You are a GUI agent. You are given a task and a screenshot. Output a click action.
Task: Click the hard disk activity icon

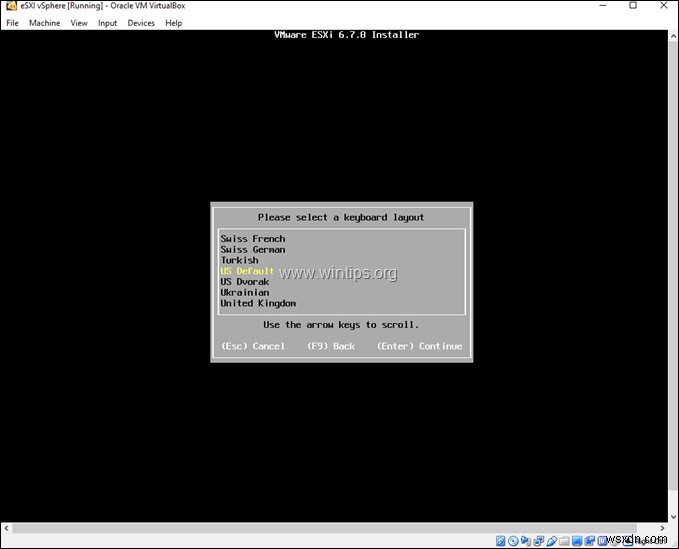coord(500,541)
